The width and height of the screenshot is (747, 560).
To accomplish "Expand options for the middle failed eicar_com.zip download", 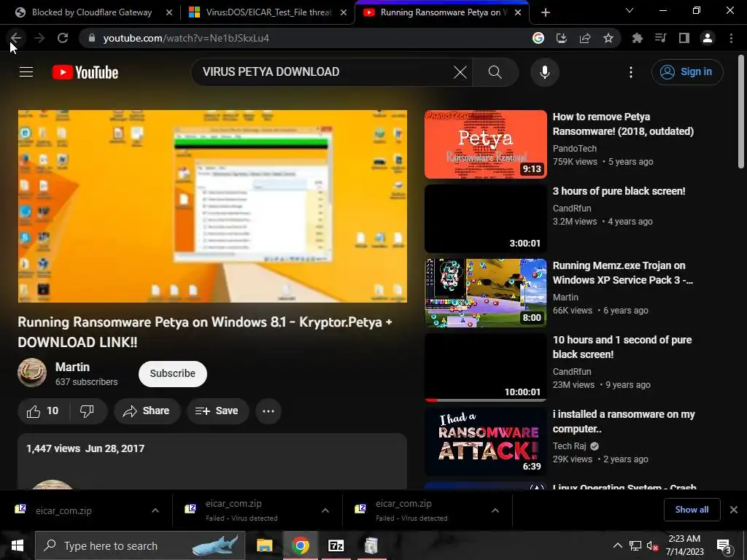I will (x=325, y=510).
